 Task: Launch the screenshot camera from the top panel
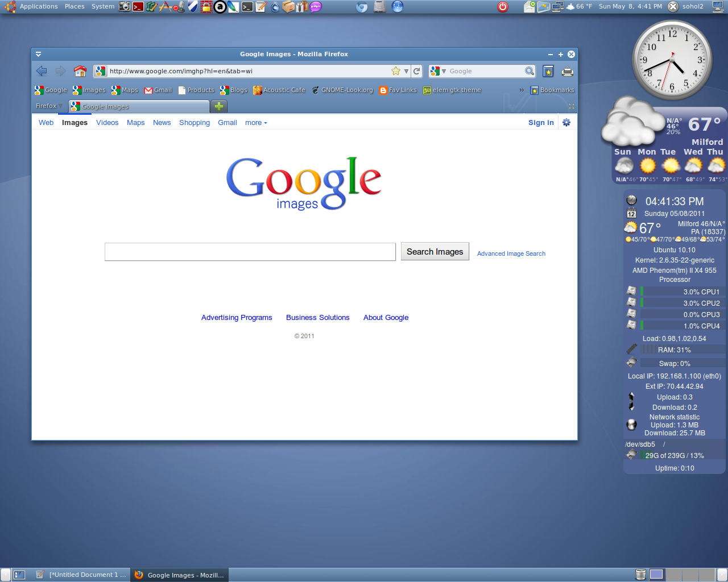click(125, 7)
